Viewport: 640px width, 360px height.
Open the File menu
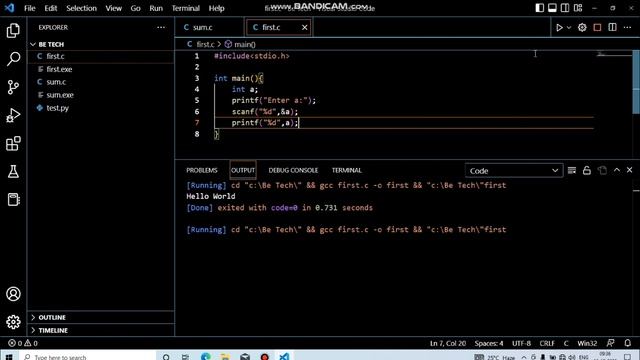click(30, 8)
